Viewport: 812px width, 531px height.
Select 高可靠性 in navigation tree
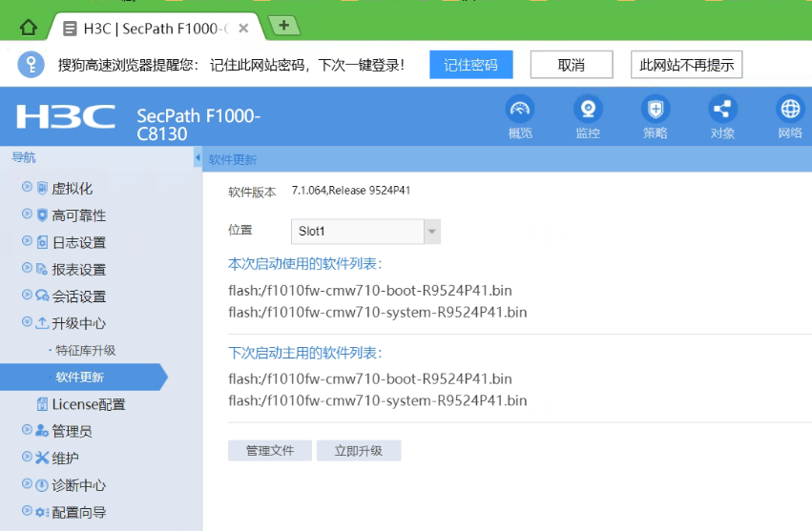(78, 215)
